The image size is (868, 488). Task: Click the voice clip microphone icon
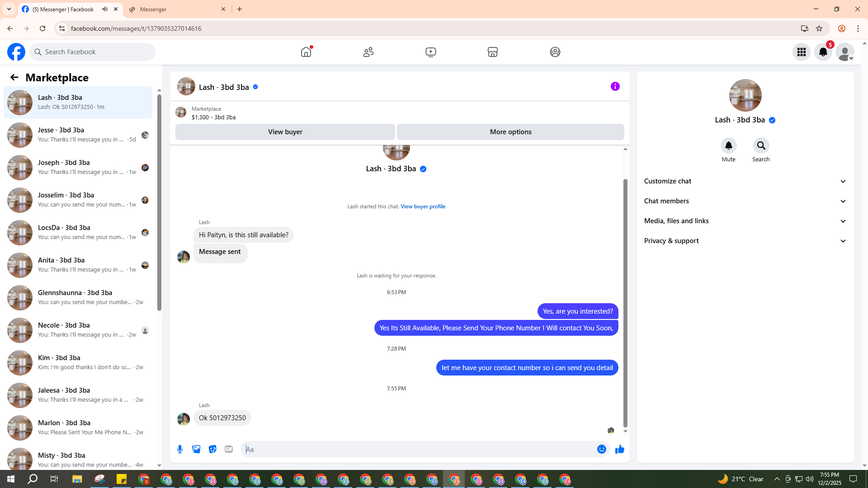coord(180,449)
